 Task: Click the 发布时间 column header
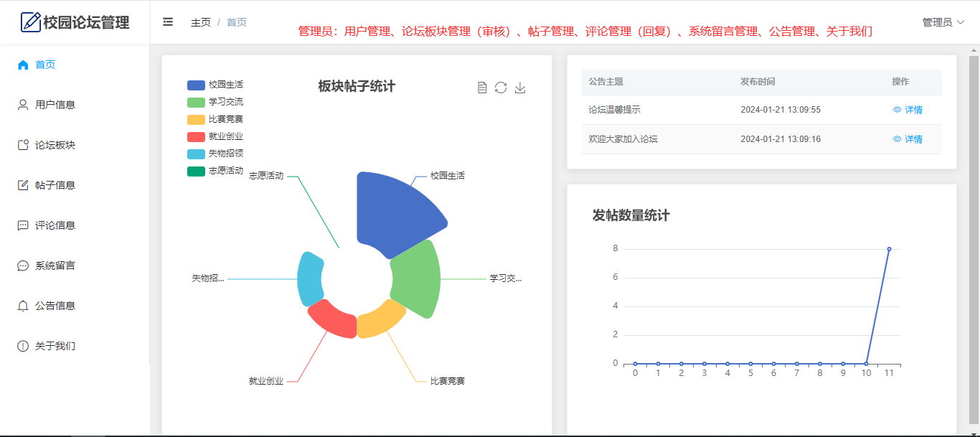click(758, 82)
